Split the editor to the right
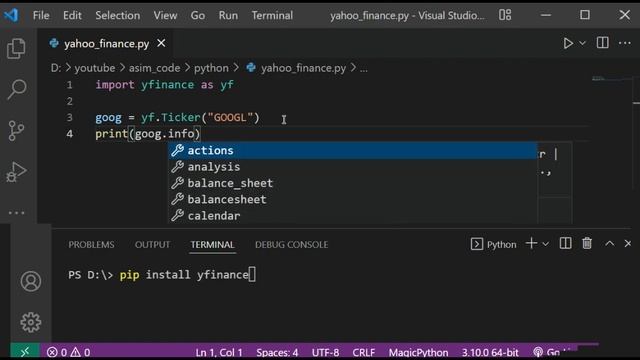The height and width of the screenshot is (360, 640). point(602,43)
